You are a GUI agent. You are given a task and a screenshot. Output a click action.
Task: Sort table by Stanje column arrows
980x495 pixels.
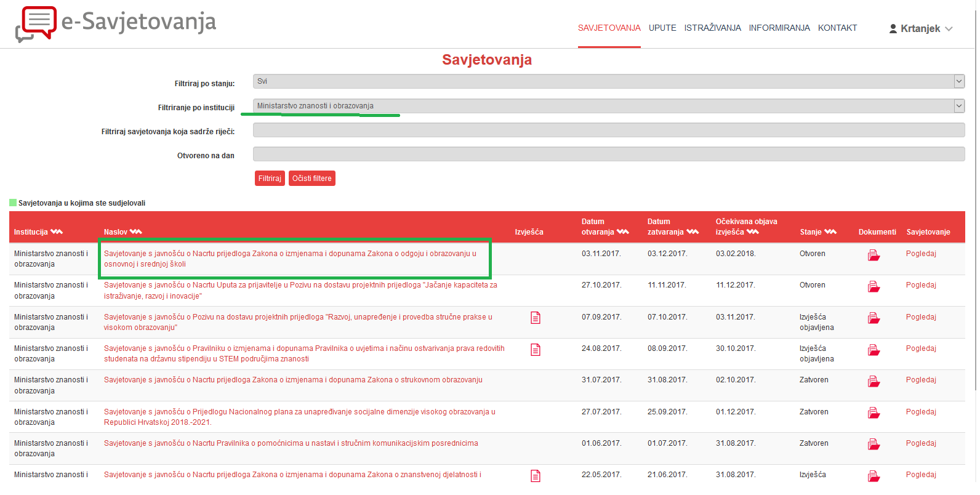point(830,232)
